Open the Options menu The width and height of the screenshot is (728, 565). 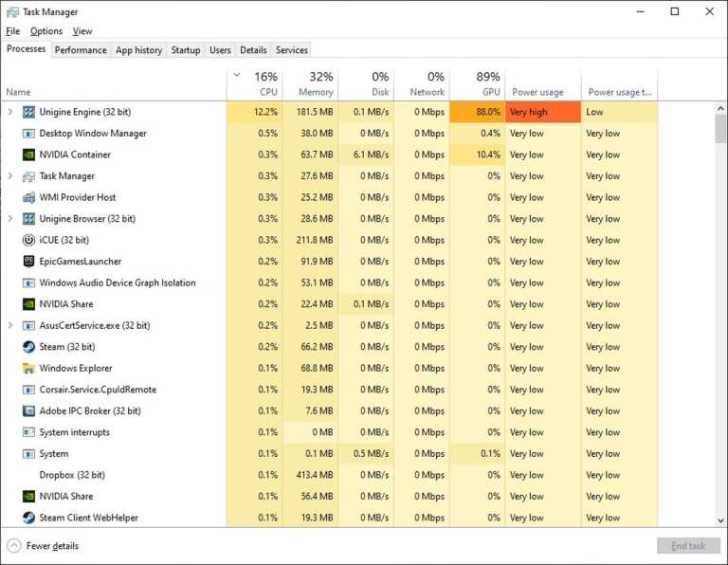point(45,31)
